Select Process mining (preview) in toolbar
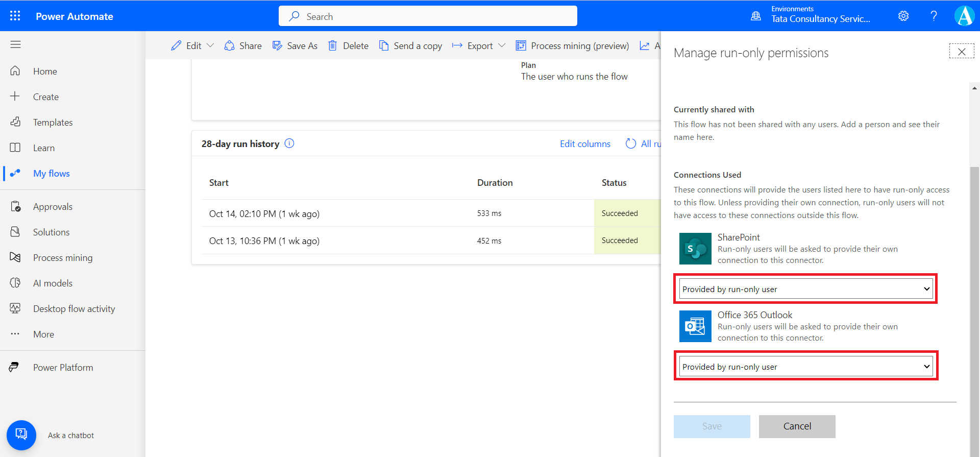The width and height of the screenshot is (980, 457). [572, 46]
